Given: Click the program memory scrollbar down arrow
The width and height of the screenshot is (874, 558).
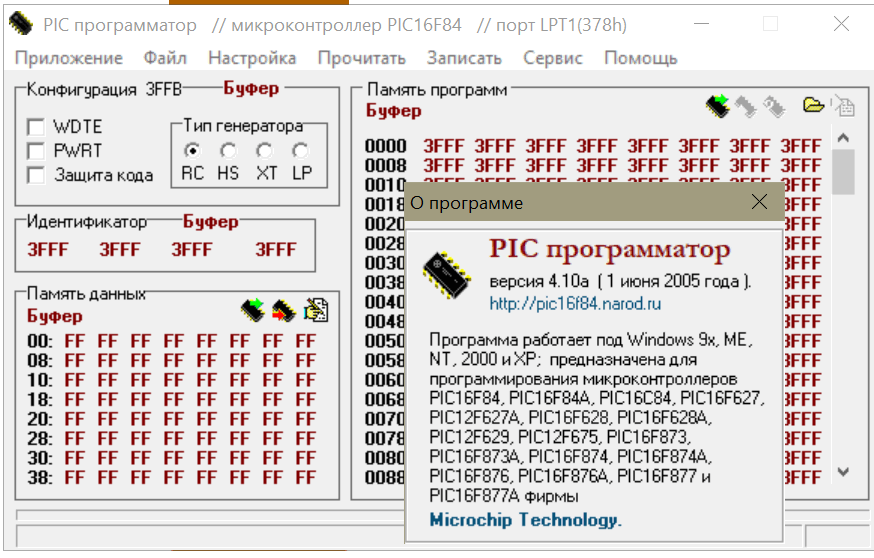Looking at the screenshot, I should coord(843,472).
